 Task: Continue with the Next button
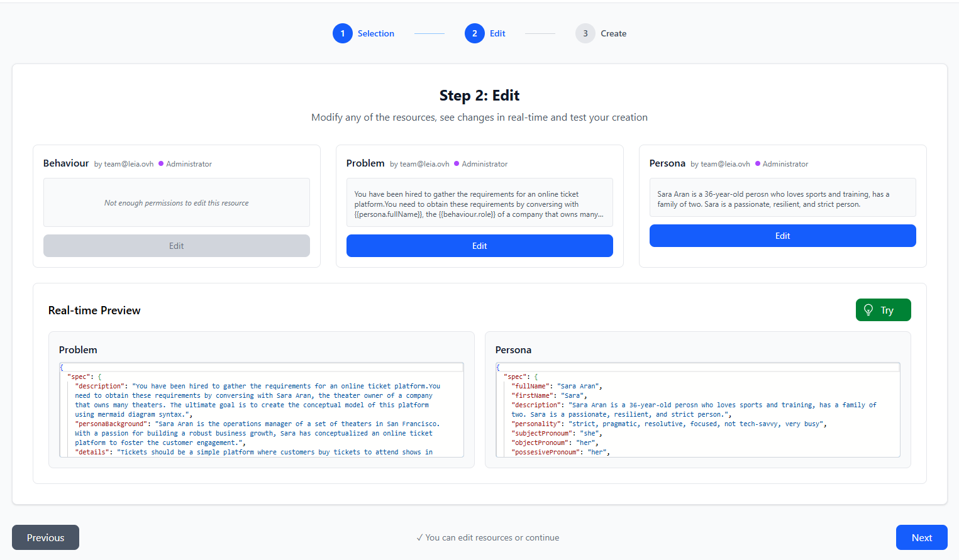coord(921,537)
